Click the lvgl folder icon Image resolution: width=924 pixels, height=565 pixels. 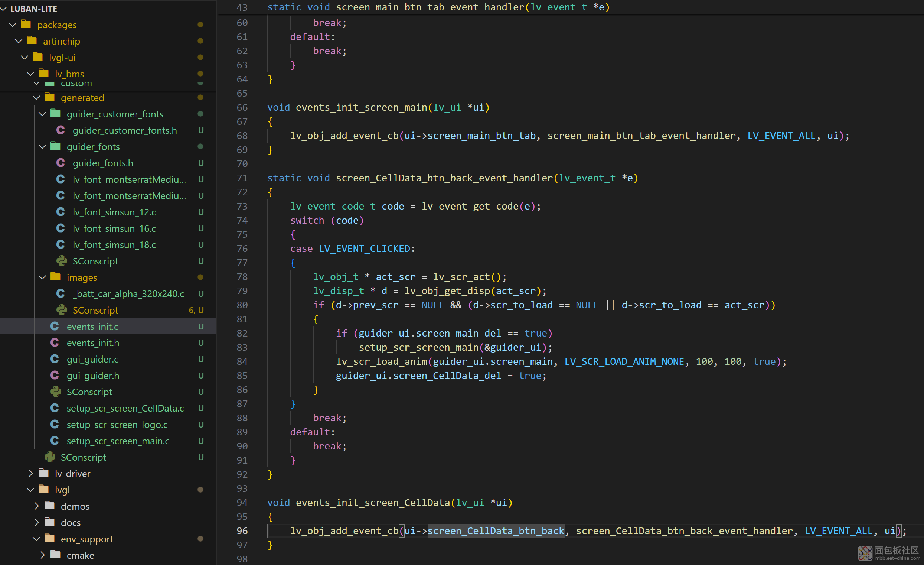point(44,489)
